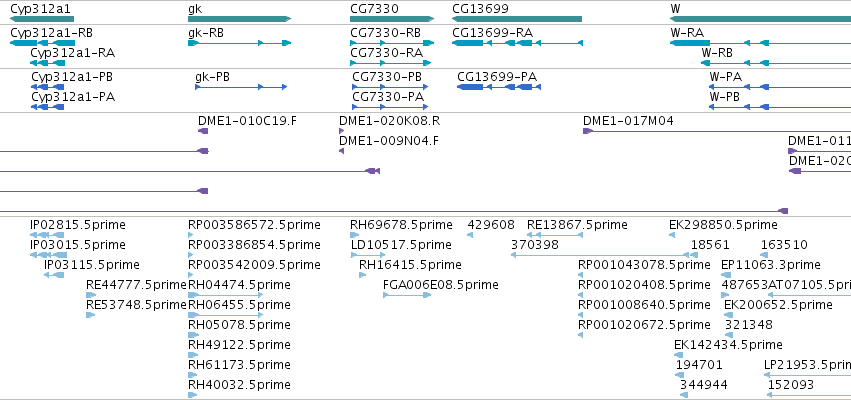The image size is (851, 400).
Task: Select the CG7330 gene glyph
Action: pyautogui.click(x=392, y=19)
